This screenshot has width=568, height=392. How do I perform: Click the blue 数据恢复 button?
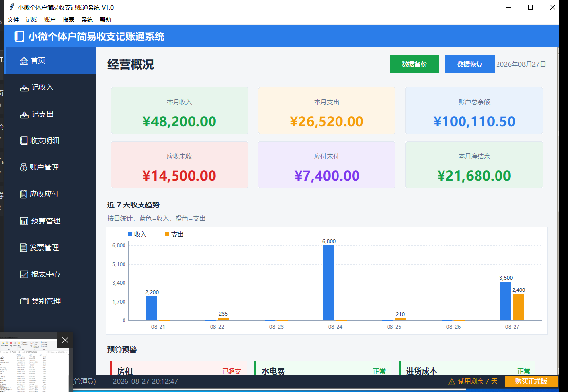[x=469, y=64]
